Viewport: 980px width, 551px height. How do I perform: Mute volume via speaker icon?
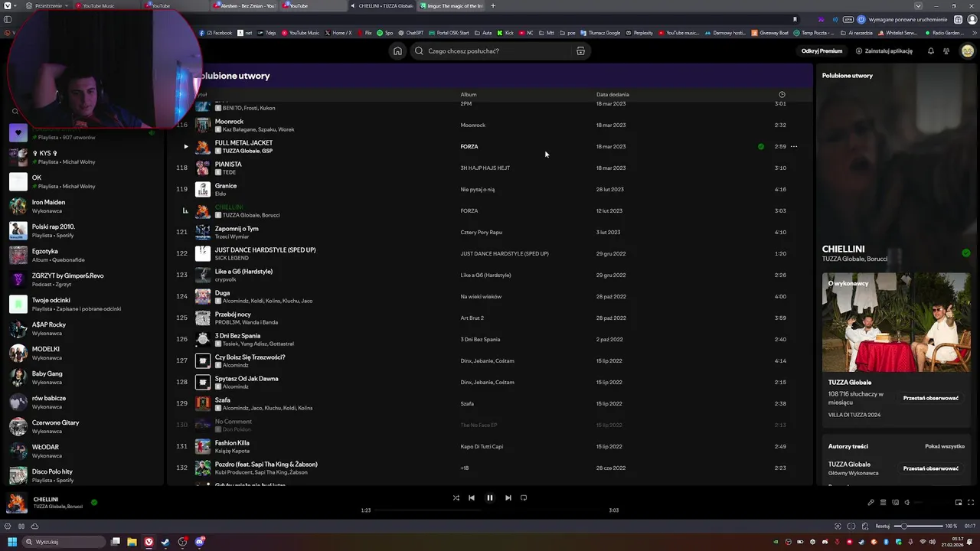tap(907, 503)
